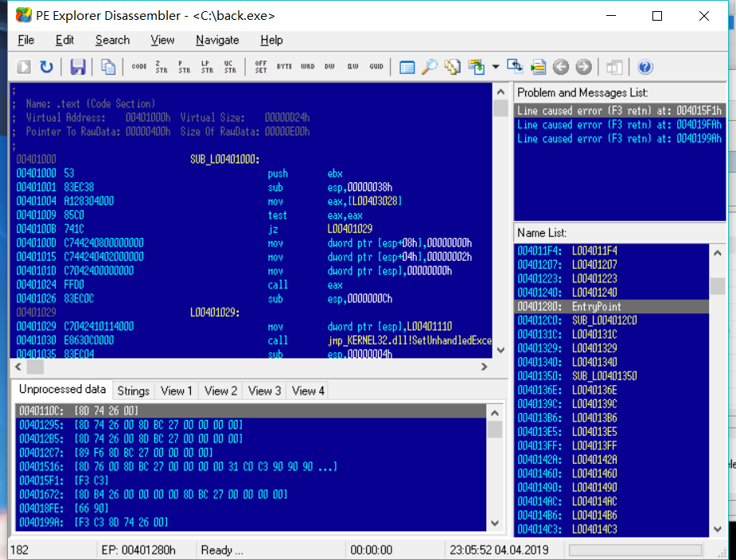Click the Z STR toolbar button
736x560 pixels.
tap(162, 67)
